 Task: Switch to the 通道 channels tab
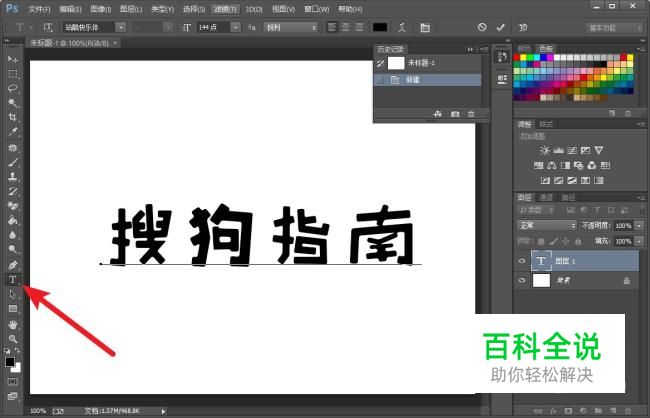pyautogui.click(x=546, y=197)
